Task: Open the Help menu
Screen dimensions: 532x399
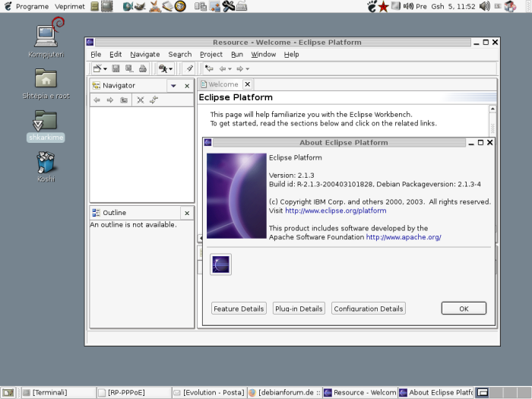Action: pyautogui.click(x=291, y=54)
